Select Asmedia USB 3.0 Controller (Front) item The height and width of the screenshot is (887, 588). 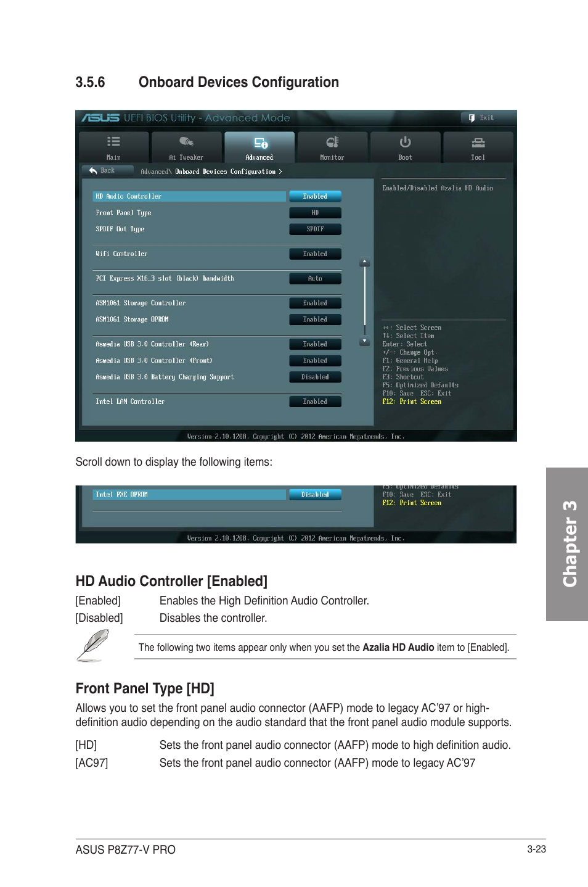pos(154,360)
